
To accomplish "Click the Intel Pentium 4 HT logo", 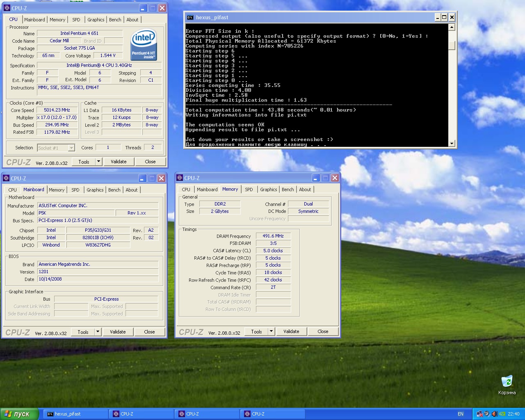I will pyautogui.click(x=144, y=44).
